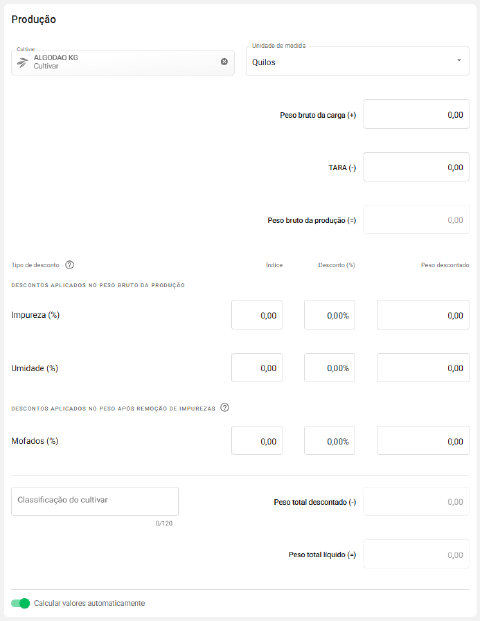This screenshot has width=480, height=621.
Task: Click the cultivar plant icon
Action: click(x=23, y=62)
